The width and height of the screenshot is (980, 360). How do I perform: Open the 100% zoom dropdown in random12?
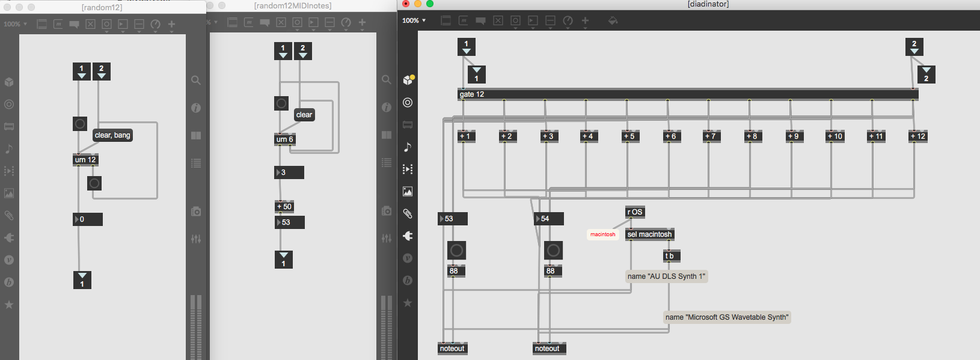[15, 24]
